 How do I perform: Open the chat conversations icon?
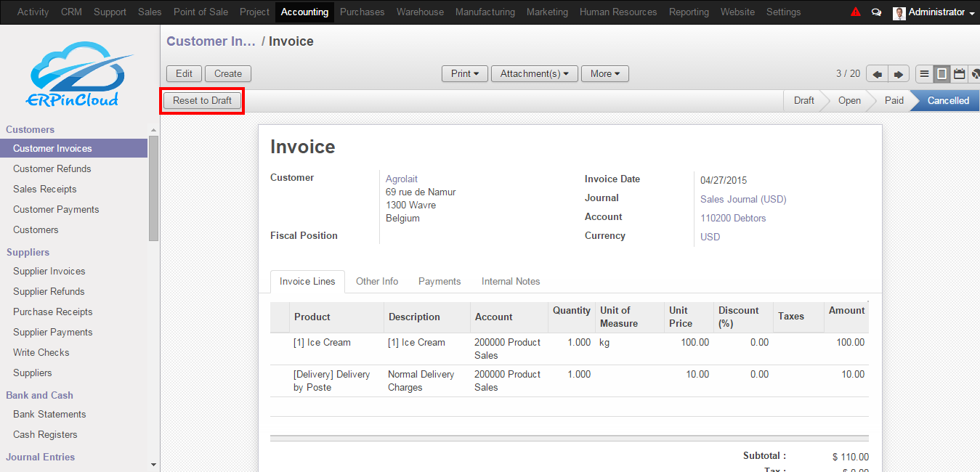[876, 12]
